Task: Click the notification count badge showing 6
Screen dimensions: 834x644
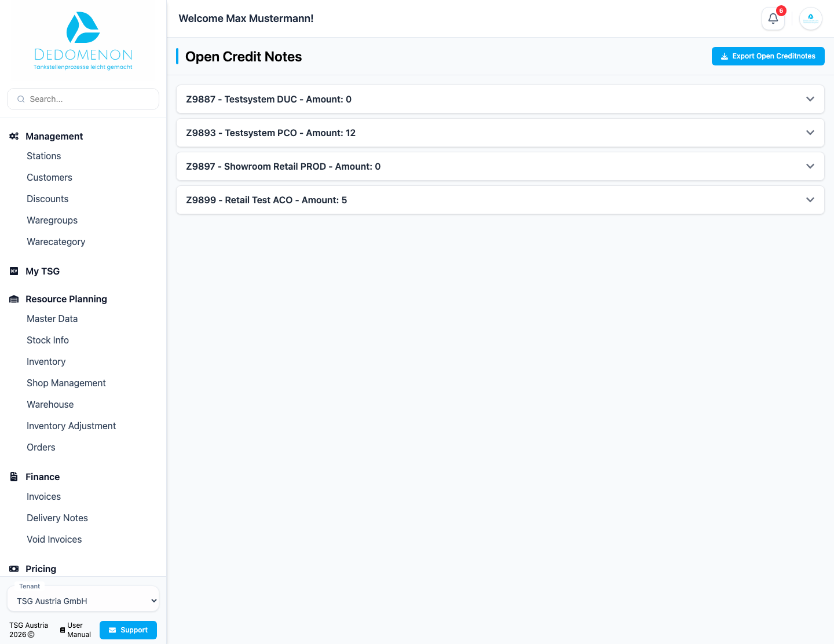Action: pyautogui.click(x=781, y=10)
